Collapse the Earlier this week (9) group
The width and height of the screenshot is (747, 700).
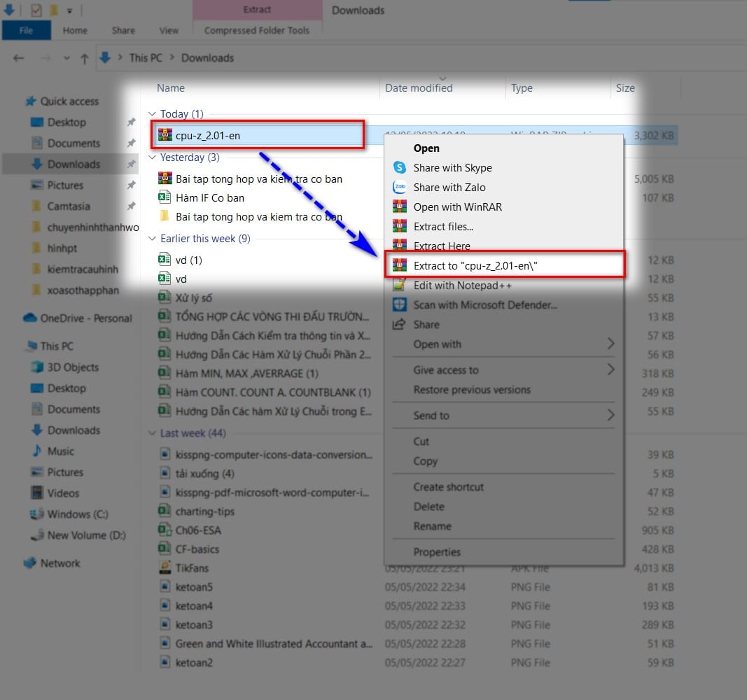point(152,238)
